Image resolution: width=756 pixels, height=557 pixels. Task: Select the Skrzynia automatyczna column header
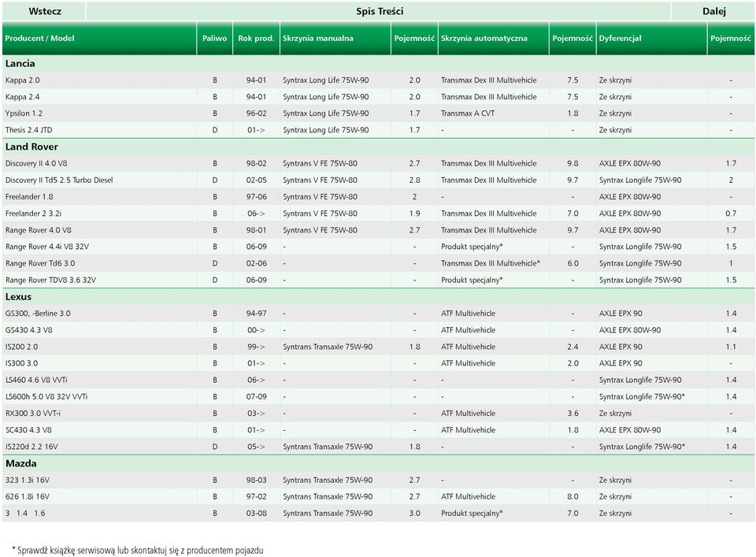[x=484, y=38]
